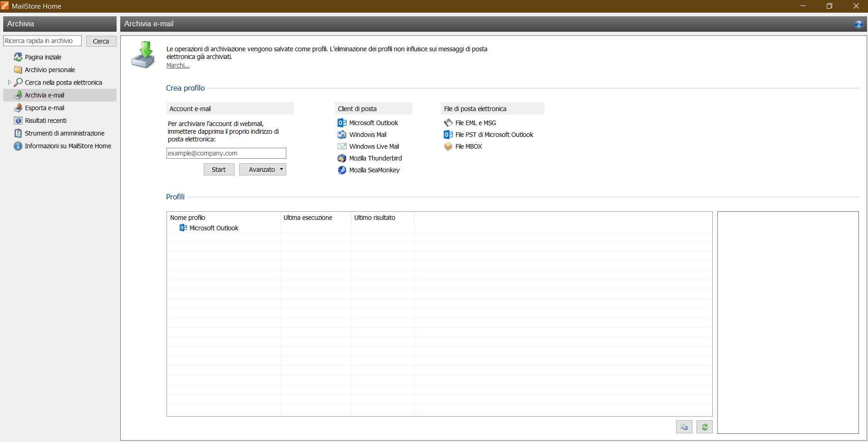The height and width of the screenshot is (442, 868).
Task: Click the Archivia e-mail sidebar icon
Action: click(18, 95)
